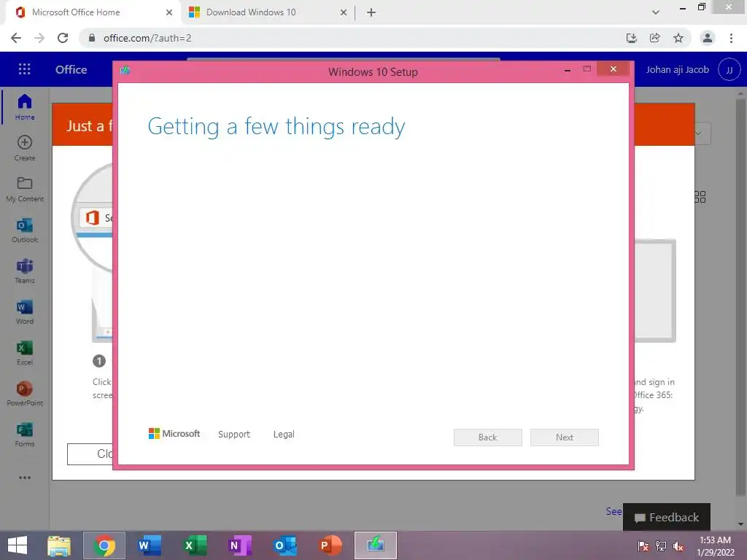Screen dimensions: 747x560
Task: Click Support link in Setup window
Action: [x=234, y=435]
